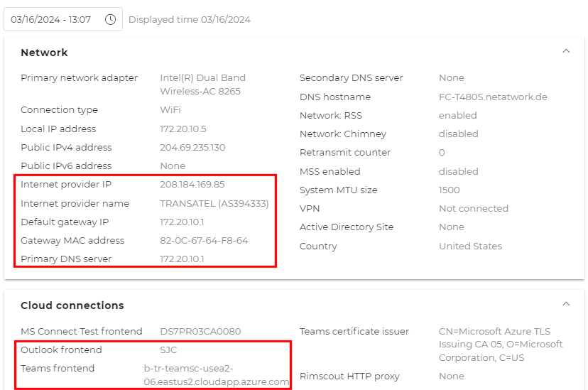Collapse the Cloud connections section chevron
The height and width of the screenshot is (390, 588).
click(566, 304)
